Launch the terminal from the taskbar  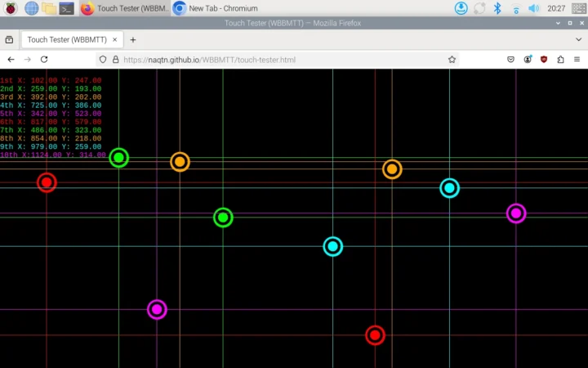(67, 8)
